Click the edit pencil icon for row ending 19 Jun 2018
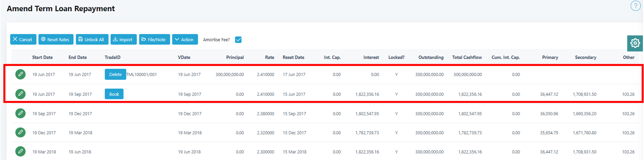 click(21, 152)
